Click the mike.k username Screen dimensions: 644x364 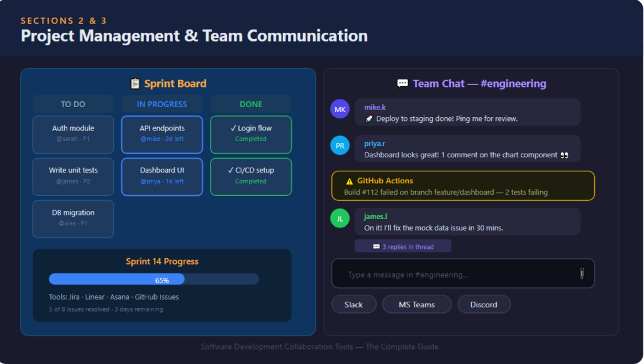point(375,107)
